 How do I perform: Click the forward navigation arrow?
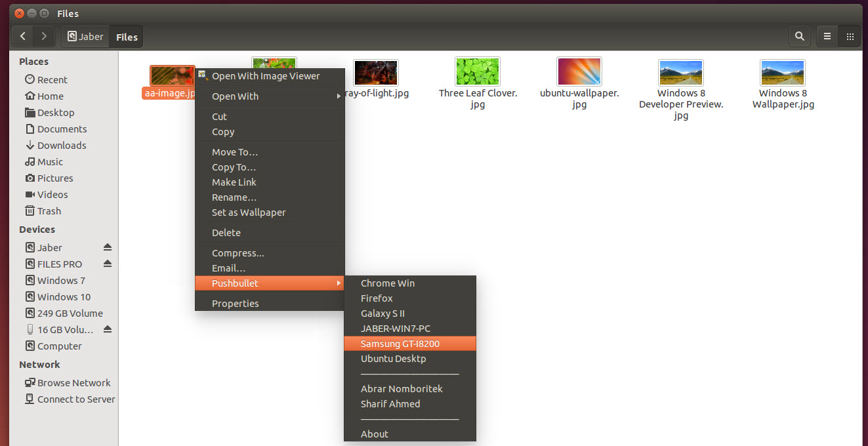tap(43, 36)
